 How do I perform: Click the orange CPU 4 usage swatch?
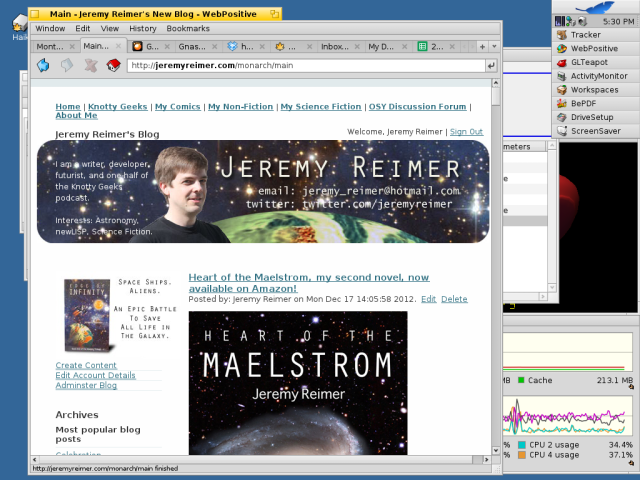(x=521, y=455)
